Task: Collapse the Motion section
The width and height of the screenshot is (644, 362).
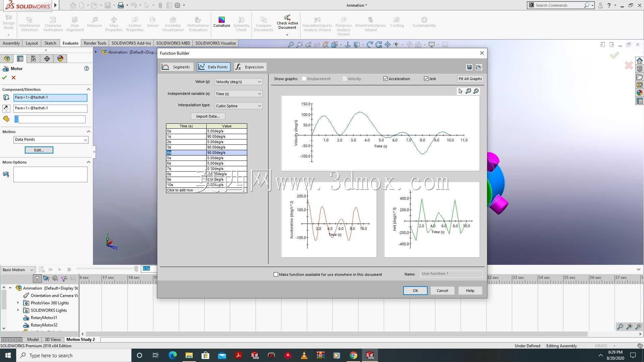Action: coord(89,131)
